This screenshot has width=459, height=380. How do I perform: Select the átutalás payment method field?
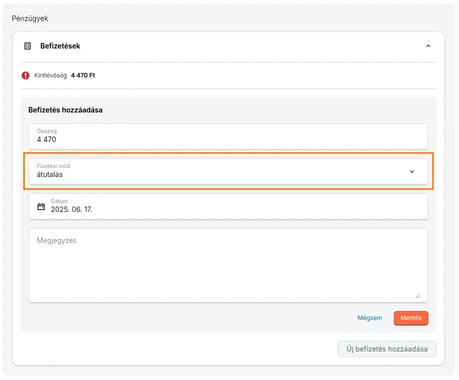click(228, 171)
